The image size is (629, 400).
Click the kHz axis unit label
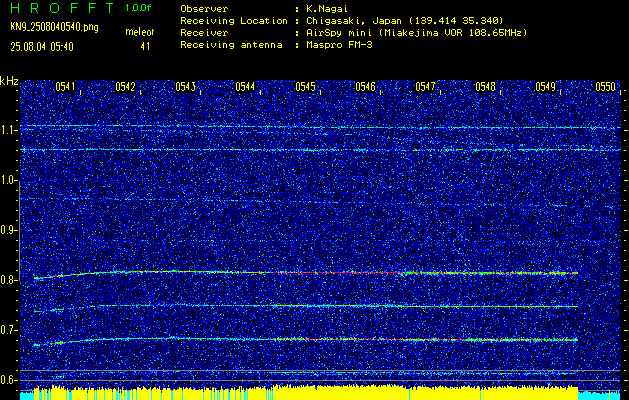9,81
